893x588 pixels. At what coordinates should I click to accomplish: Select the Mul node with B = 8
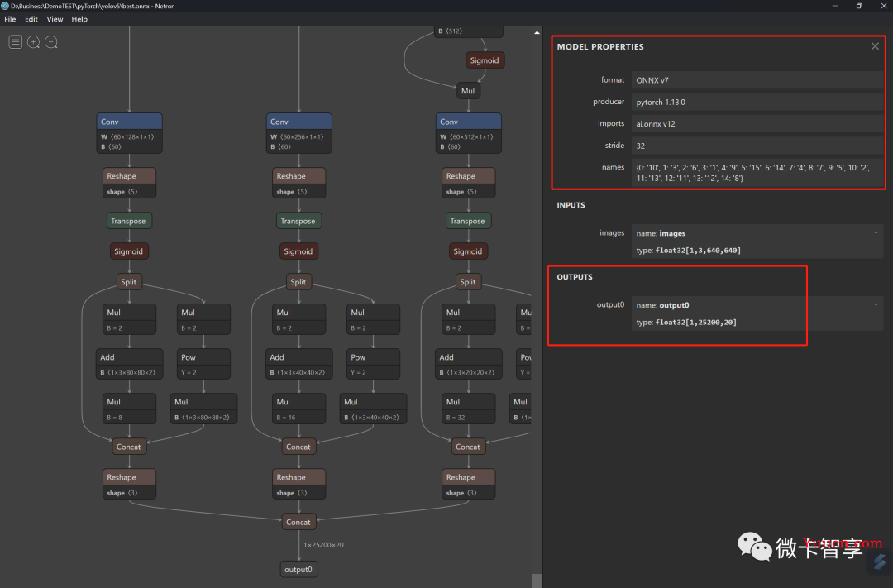click(129, 409)
